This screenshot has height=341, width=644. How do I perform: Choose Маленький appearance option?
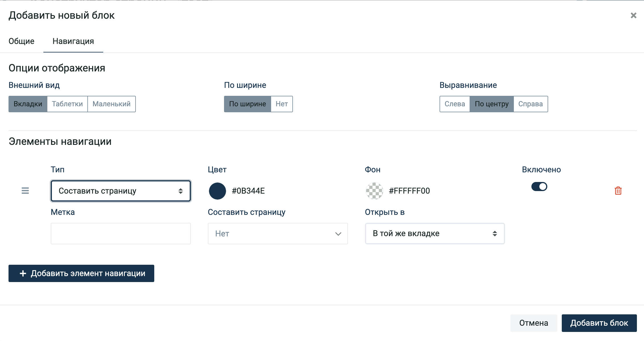click(111, 104)
